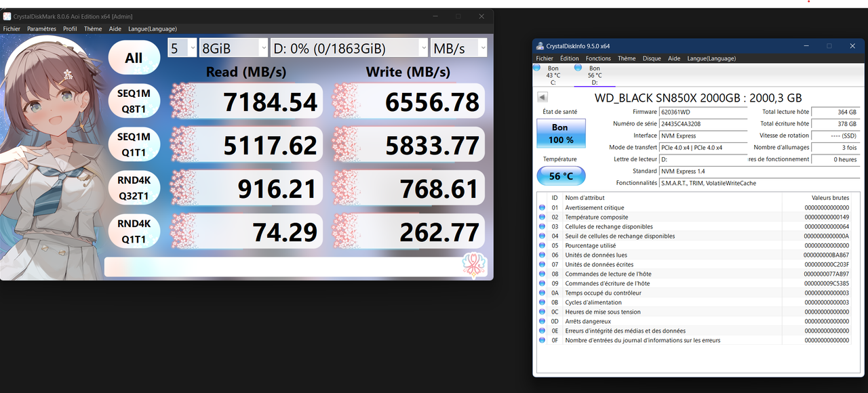This screenshot has width=868, height=393.
Task: Click the RND4K Q1T1 read result 74.29
Action: (247, 231)
